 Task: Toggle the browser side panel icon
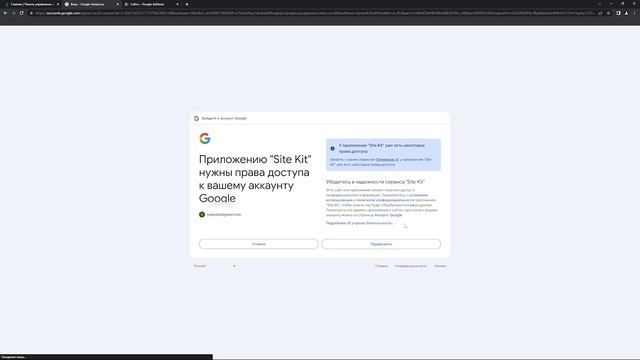618,13
